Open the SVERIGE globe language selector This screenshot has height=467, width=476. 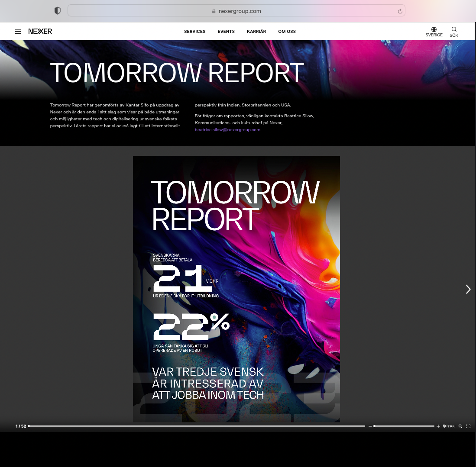click(434, 32)
